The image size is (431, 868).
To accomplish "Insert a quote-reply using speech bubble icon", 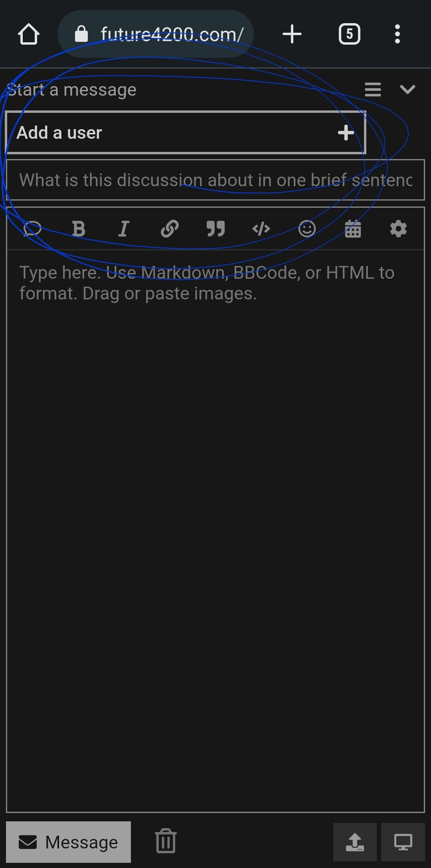I will click(x=32, y=229).
